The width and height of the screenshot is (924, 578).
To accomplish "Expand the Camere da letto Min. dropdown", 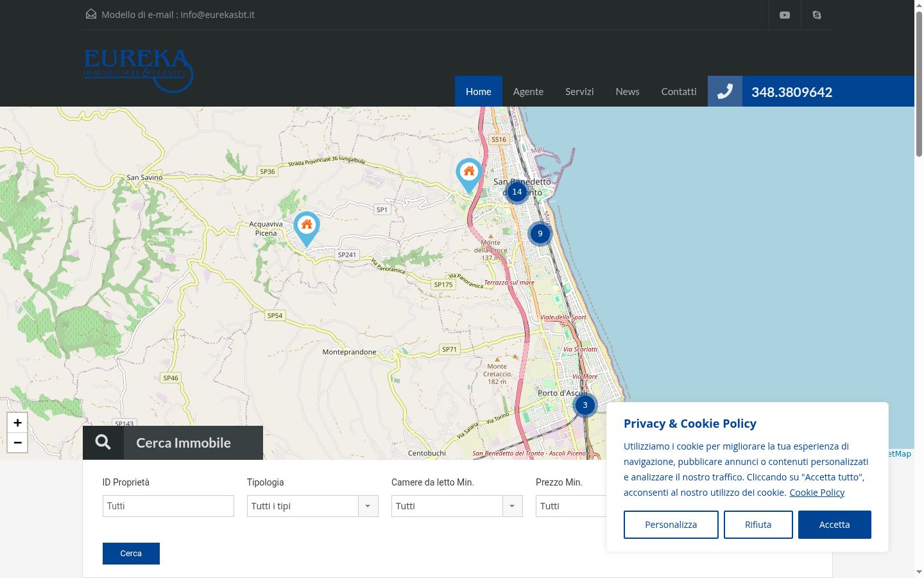I will (x=457, y=506).
